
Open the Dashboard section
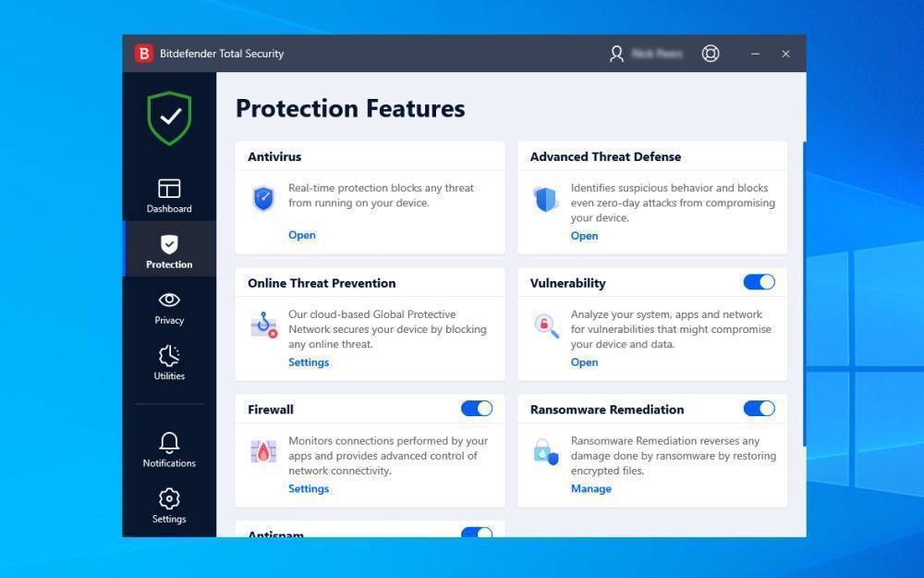click(169, 195)
